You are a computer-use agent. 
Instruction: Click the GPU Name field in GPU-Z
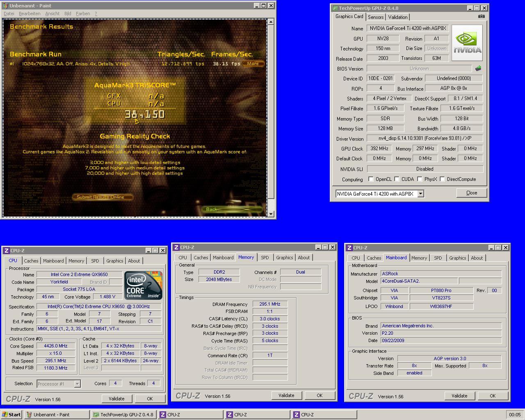point(408,28)
